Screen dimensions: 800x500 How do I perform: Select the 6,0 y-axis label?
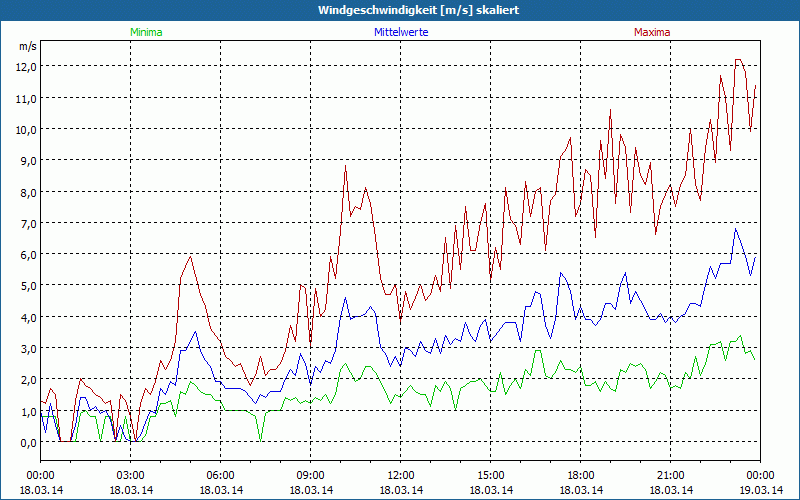[27, 254]
